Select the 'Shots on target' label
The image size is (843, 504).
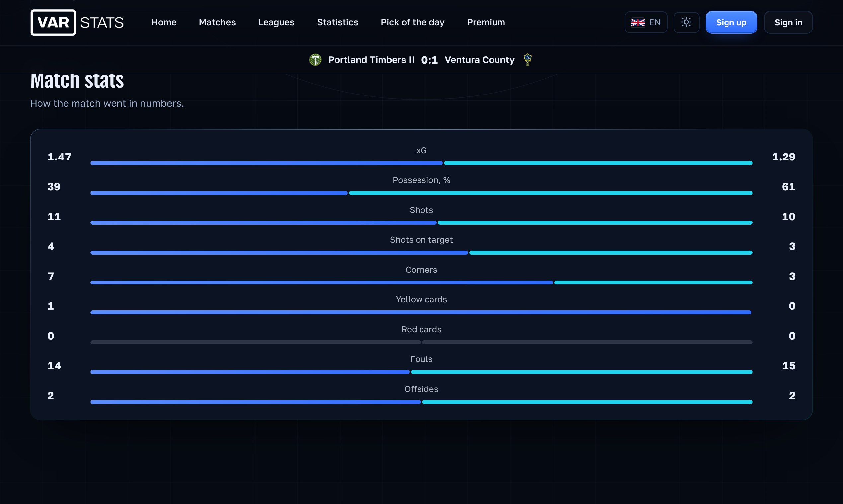[421, 240]
